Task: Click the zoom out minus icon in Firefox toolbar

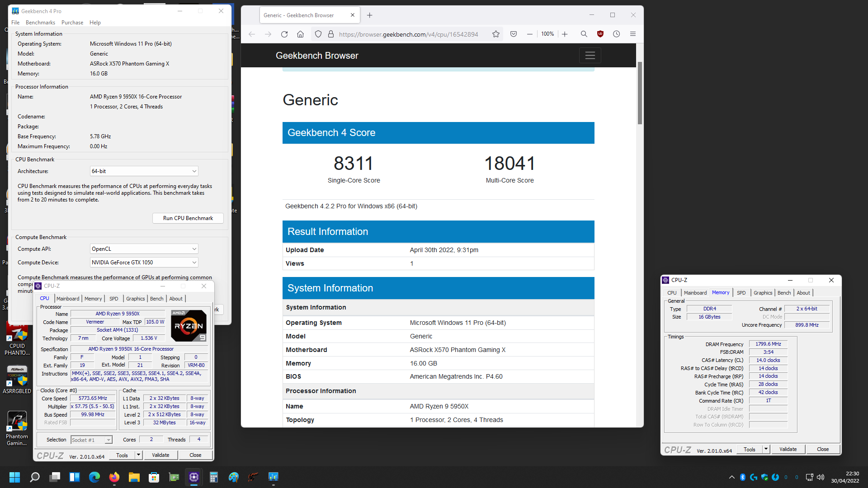Action: coord(529,34)
